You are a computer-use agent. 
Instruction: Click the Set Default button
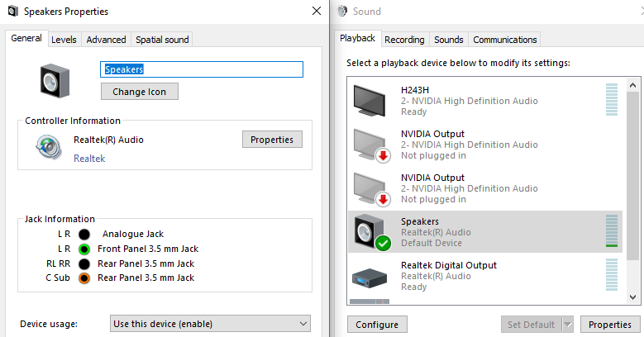(x=532, y=325)
